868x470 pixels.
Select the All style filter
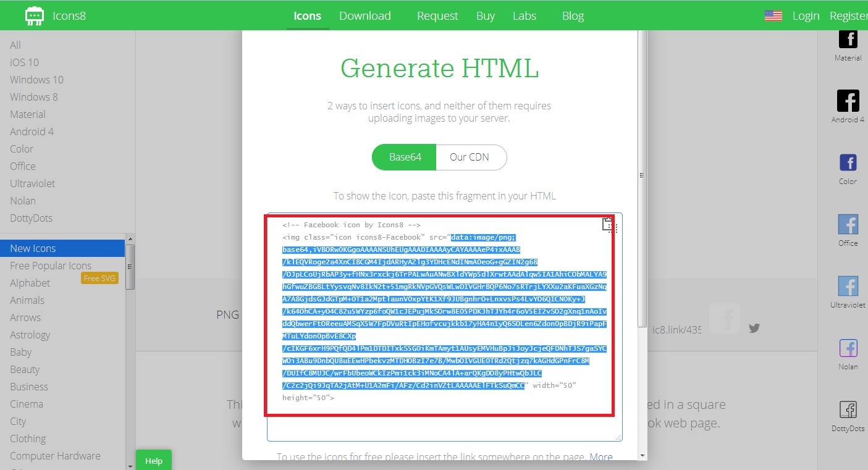(x=15, y=45)
